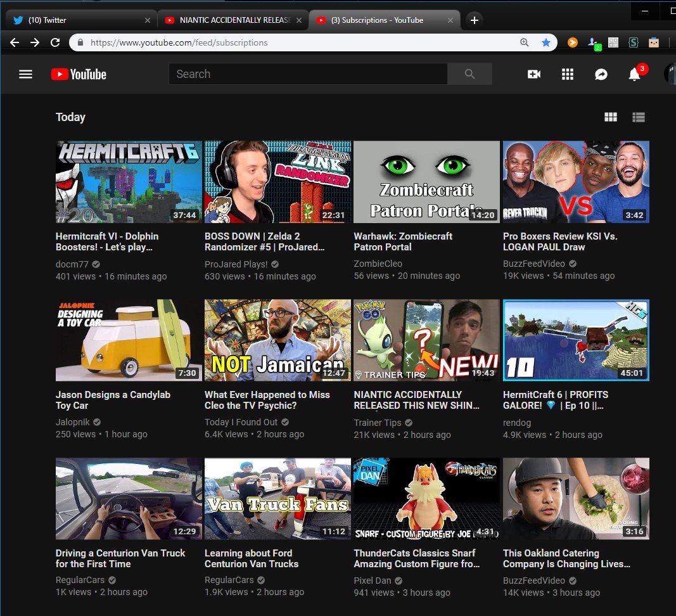This screenshot has height=616, width=676.
Task: Click the search magnifier button
Action: [x=469, y=74]
